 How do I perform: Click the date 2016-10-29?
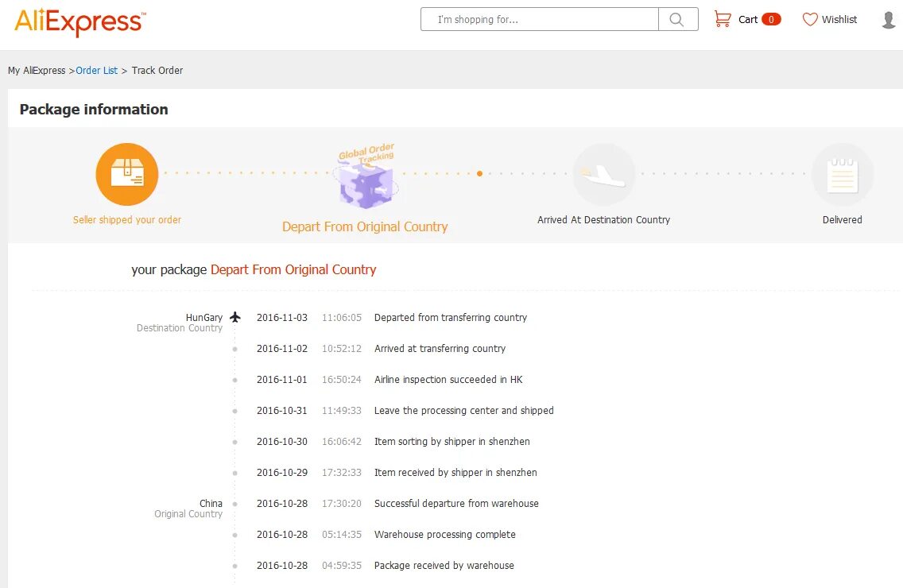point(282,473)
